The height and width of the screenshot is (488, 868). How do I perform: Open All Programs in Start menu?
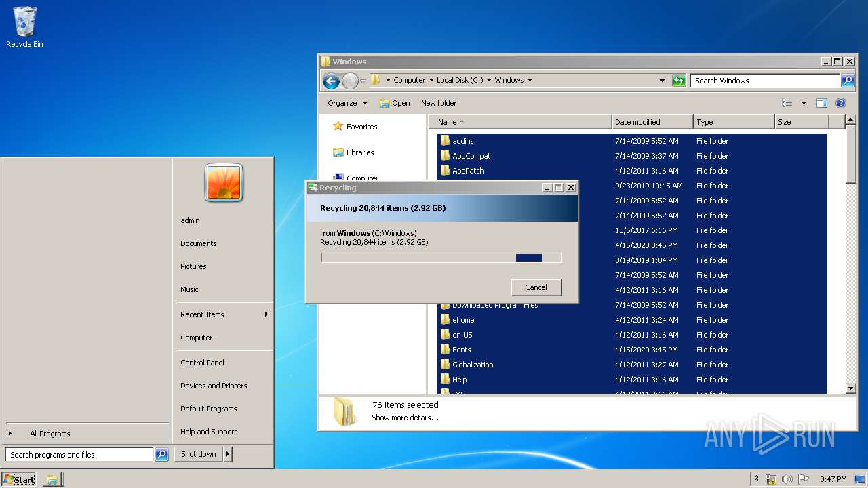(50, 434)
